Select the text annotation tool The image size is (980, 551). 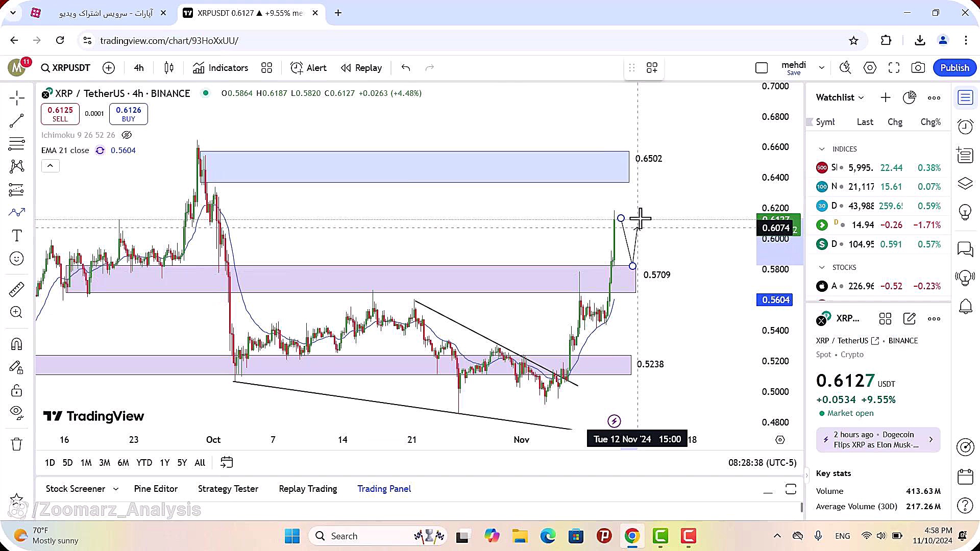point(16,235)
